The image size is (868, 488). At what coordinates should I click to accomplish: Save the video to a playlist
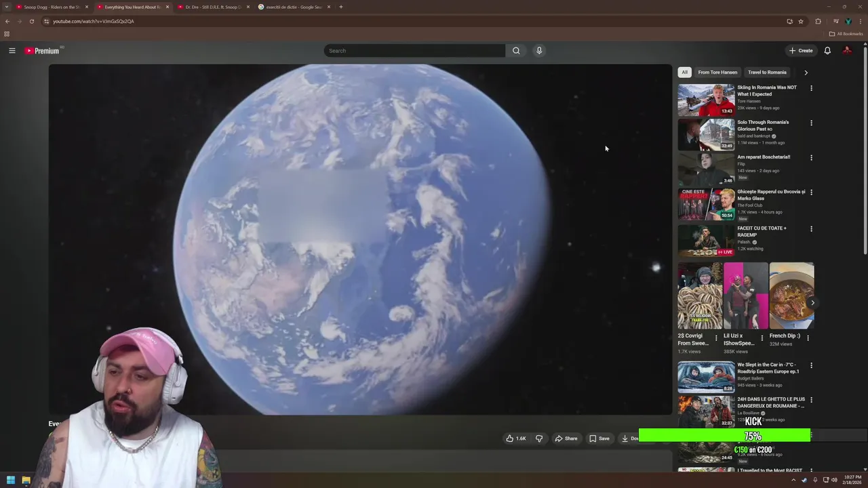point(599,439)
